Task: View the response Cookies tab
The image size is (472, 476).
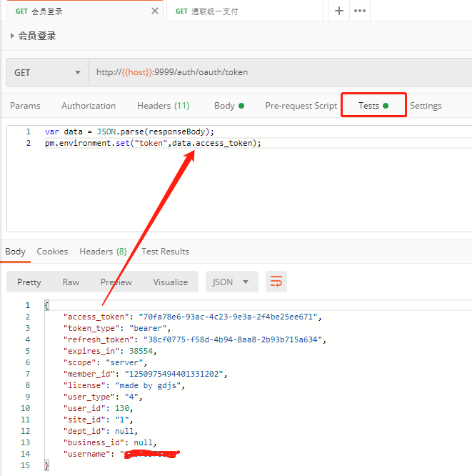Action: (x=52, y=252)
